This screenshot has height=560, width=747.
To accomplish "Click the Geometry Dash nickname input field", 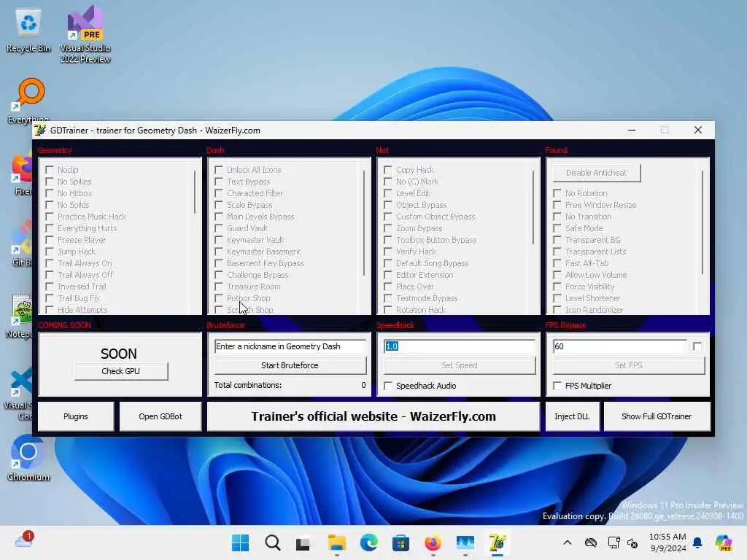I will click(x=290, y=346).
